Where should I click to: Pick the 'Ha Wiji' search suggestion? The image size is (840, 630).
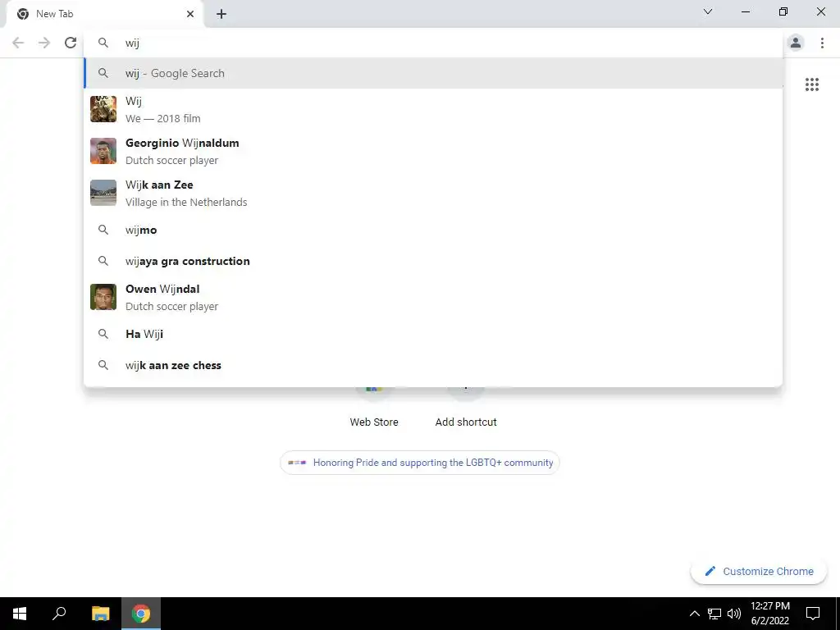pyautogui.click(x=433, y=334)
